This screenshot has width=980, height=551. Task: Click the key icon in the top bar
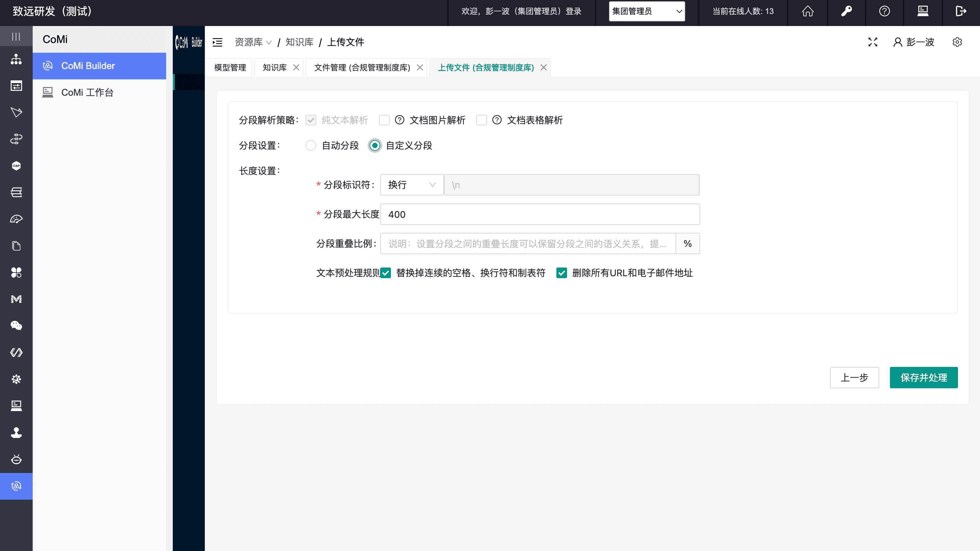846,11
